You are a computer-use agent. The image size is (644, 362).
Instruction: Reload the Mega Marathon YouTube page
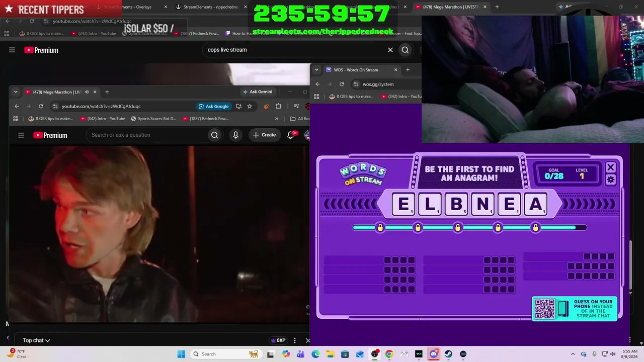tap(41, 106)
